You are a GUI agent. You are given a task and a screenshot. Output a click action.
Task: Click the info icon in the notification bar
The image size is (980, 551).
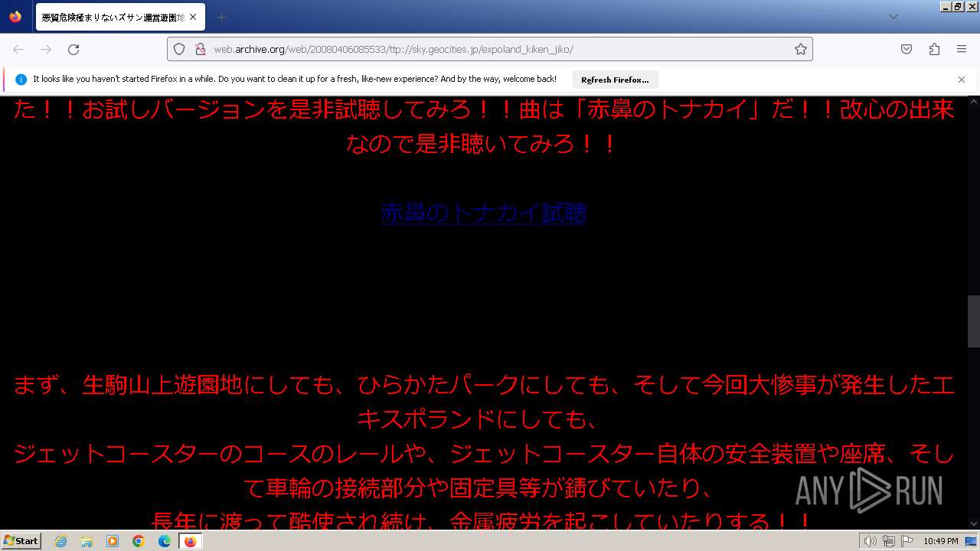[x=21, y=80]
